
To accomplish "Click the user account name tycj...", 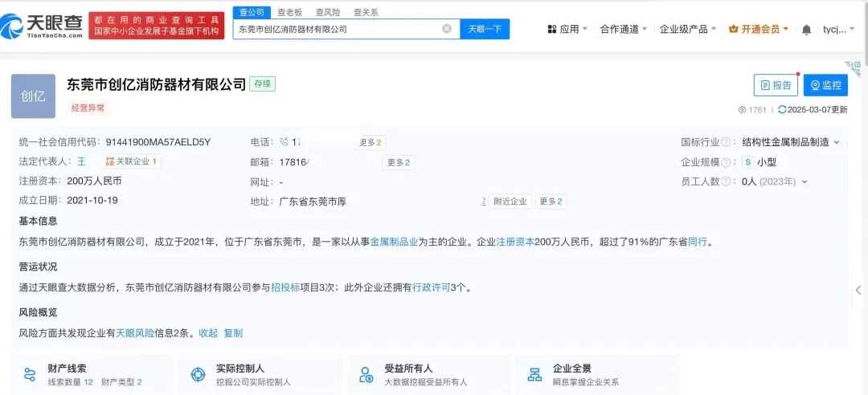I will [835, 30].
